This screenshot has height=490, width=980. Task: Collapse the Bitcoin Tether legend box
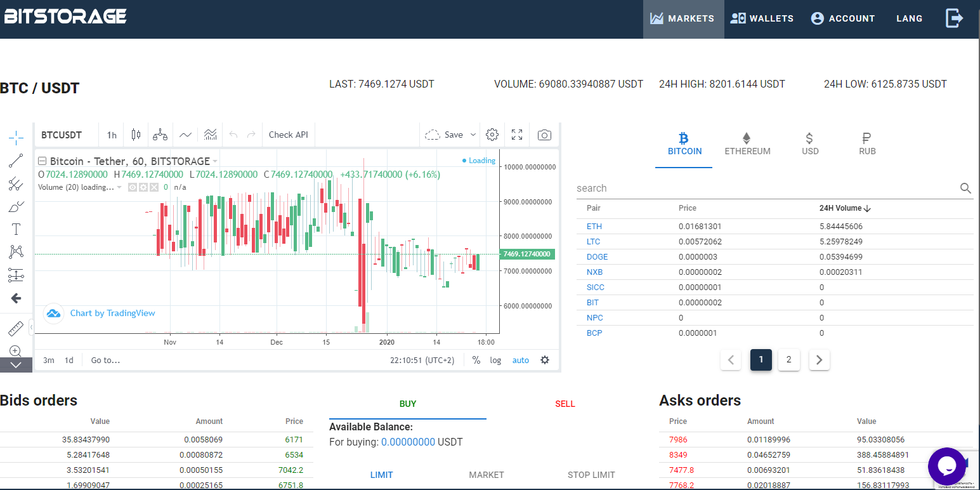42,161
